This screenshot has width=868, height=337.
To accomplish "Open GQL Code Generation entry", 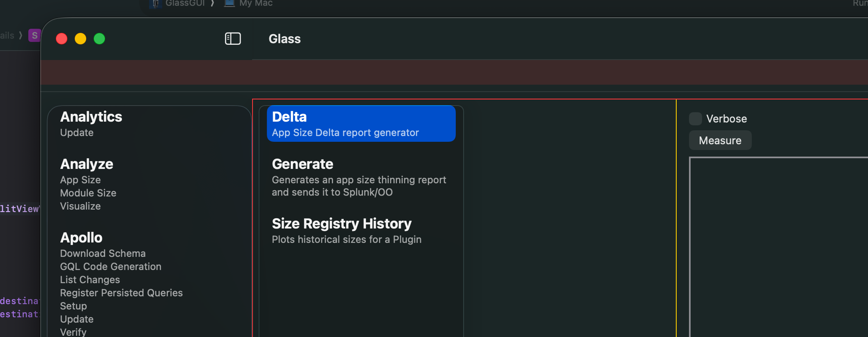I will click(x=111, y=267).
